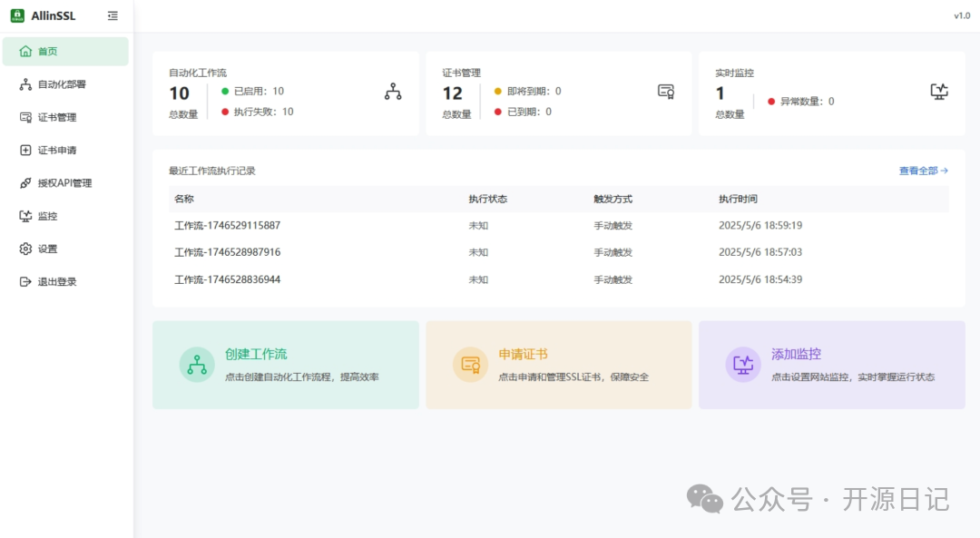Click workflow record 工作流-1746528836944
980x538 pixels.
[x=228, y=279]
